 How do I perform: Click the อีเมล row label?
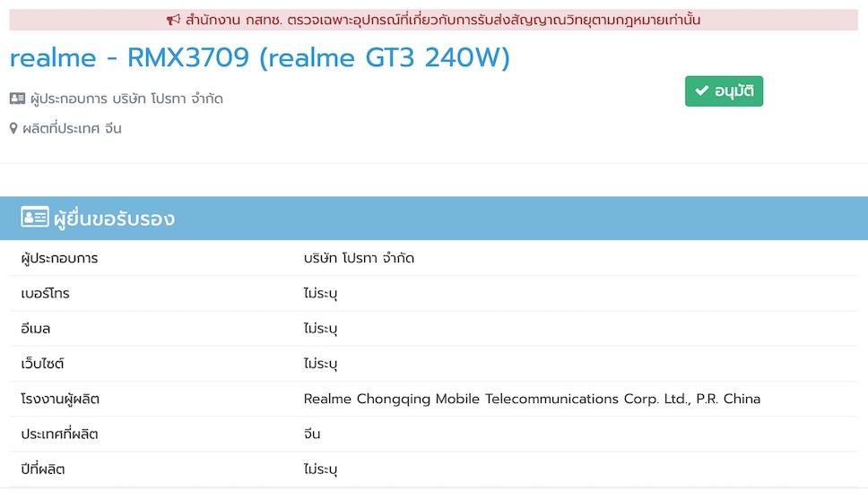[36, 329]
